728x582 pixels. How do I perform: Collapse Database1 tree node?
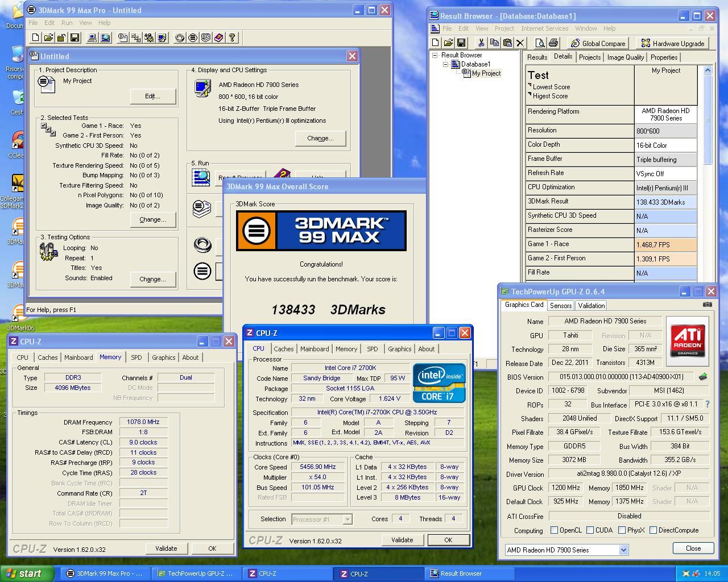point(445,64)
